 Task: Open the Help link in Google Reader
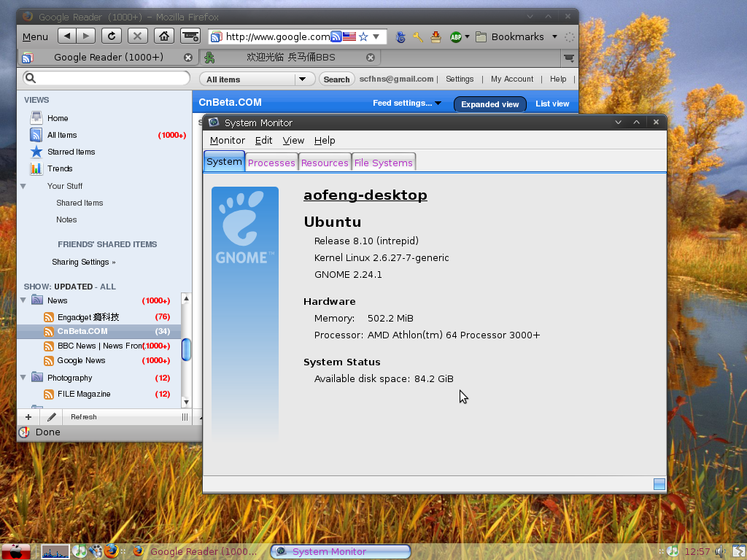(x=558, y=79)
